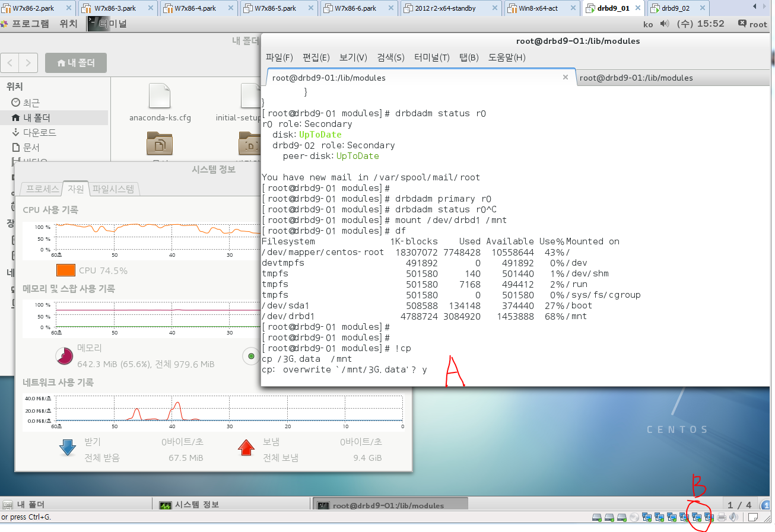Open the 파일시스템 tab in system monitor
The image size is (775, 532).
point(113,189)
